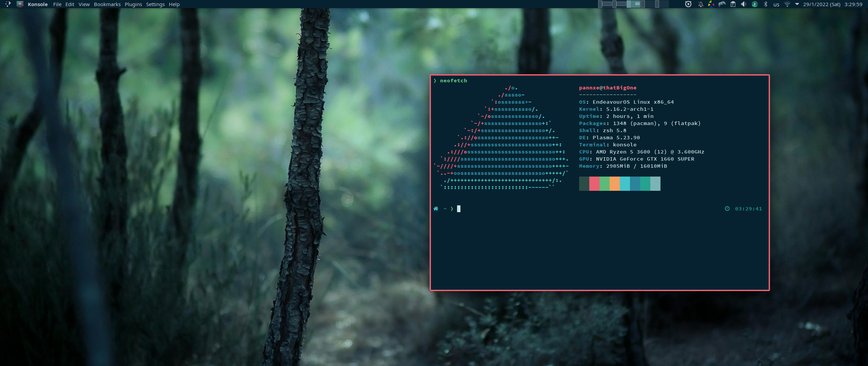The image size is (868, 366).
Task: Click the OS: EndeavourOS Linux x86_64 line
Action: pyautogui.click(x=627, y=102)
